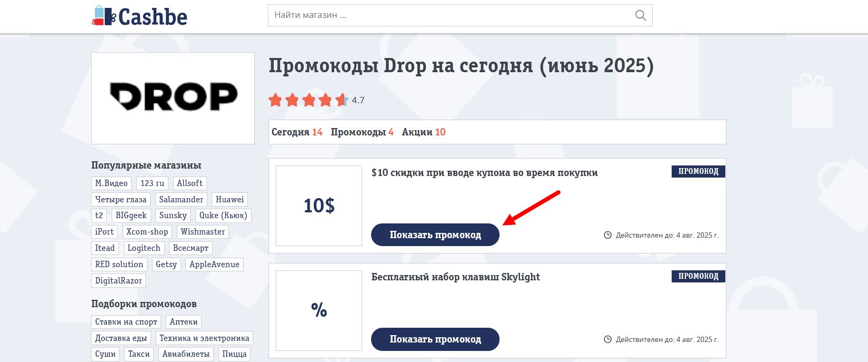Open the Sunsky store link
868x362 pixels.
173,216
